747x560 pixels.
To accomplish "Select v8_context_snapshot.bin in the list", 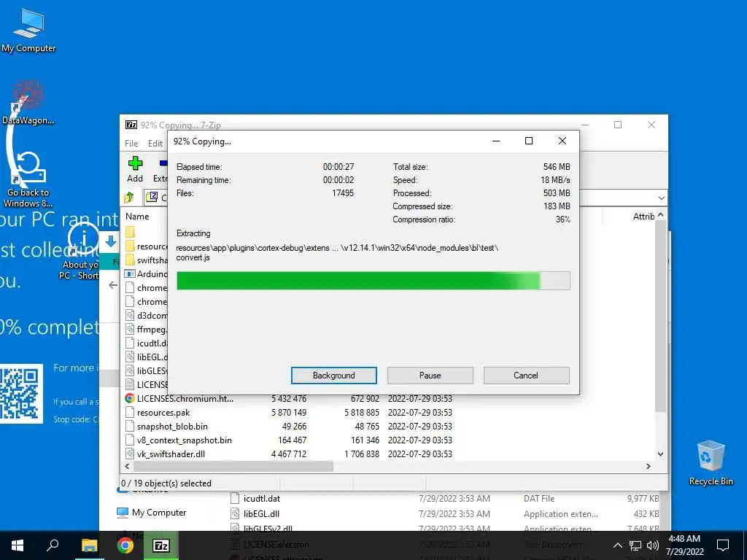I will point(185,440).
